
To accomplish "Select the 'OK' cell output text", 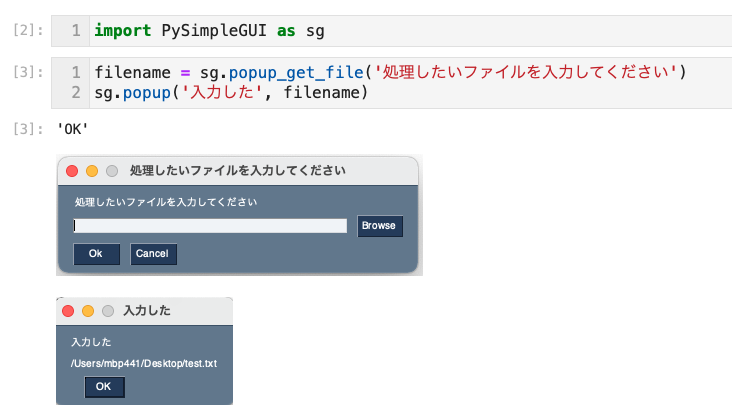I will pos(73,130).
